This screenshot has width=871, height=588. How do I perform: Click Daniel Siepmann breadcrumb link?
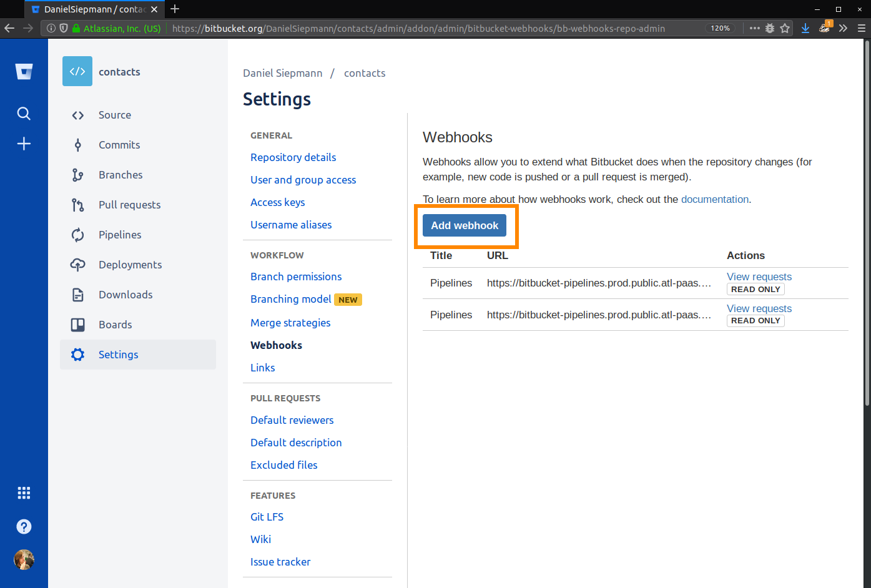tap(283, 73)
